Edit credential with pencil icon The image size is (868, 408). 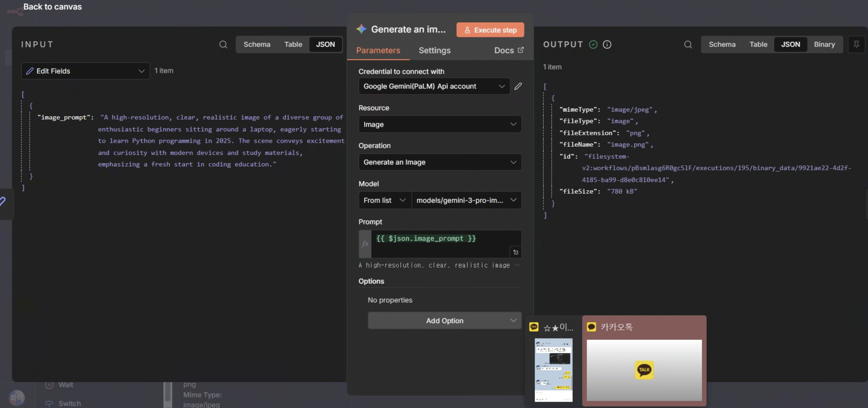click(x=518, y=86)
